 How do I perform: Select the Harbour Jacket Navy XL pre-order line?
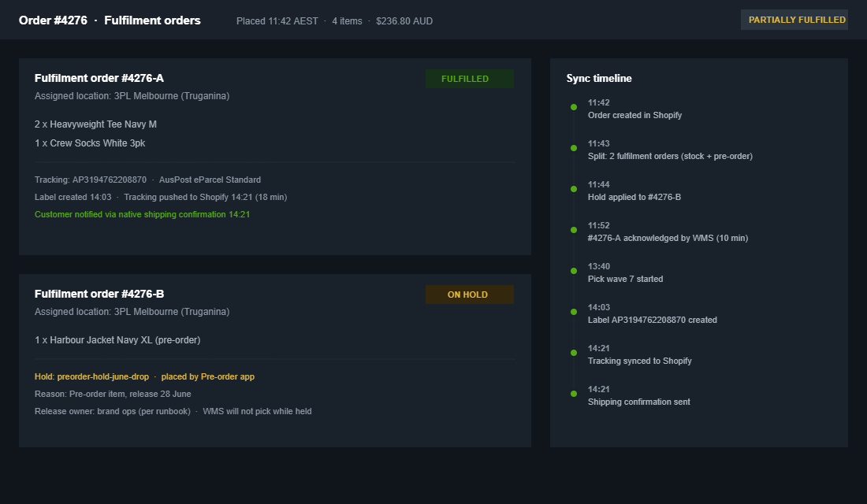click(x=117, y=340)
